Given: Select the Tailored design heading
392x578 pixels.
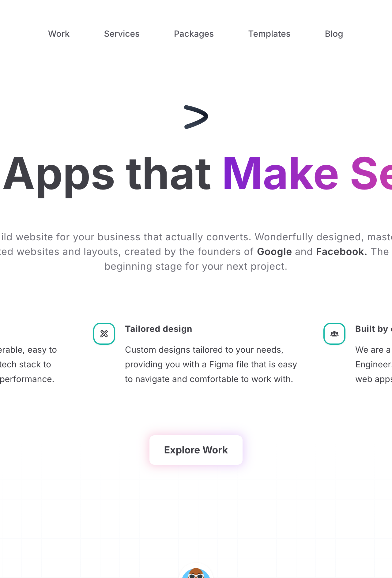Looking at the screenshot, I should click(159, 329).
